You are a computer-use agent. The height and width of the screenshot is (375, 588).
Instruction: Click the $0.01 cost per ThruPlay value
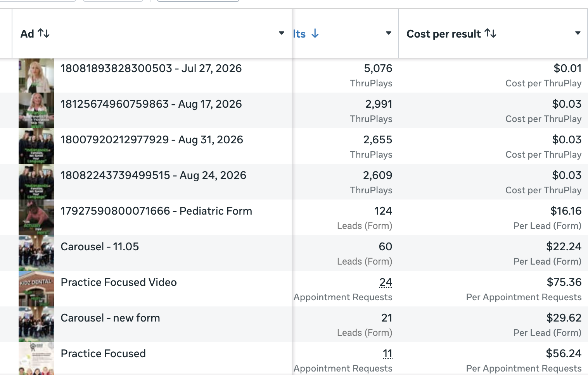567,69
